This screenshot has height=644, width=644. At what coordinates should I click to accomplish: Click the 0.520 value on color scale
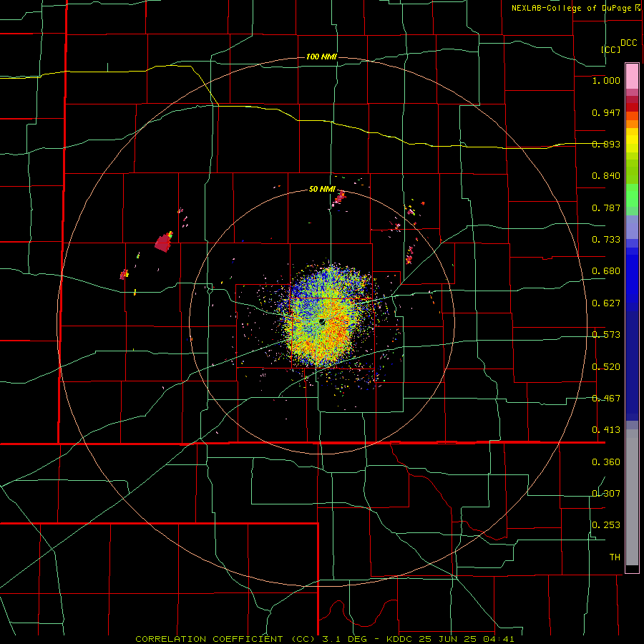click(x=606, y=367)
